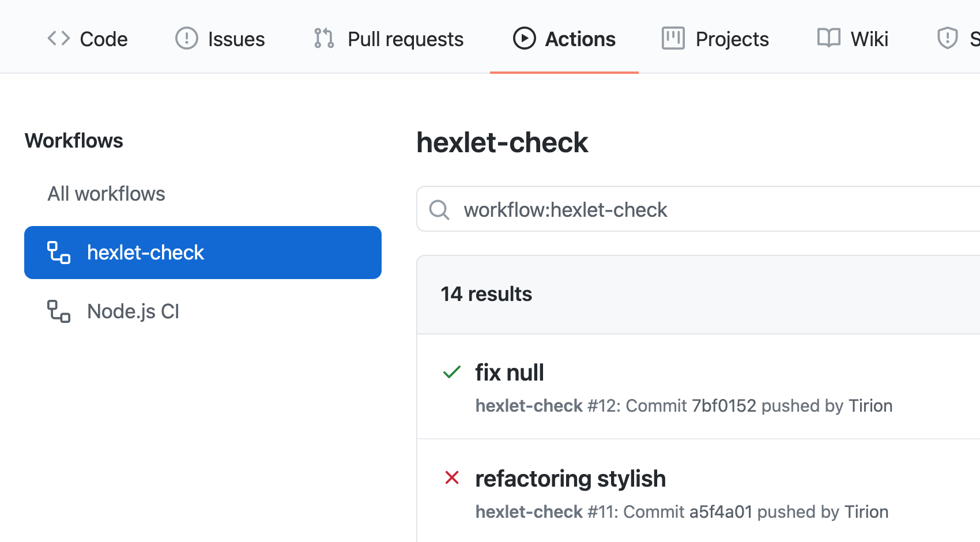This screenshot has width=980, height=542.
Task: Focus the workflow:hexlet-check filter field
Action: tap(692, 210)
